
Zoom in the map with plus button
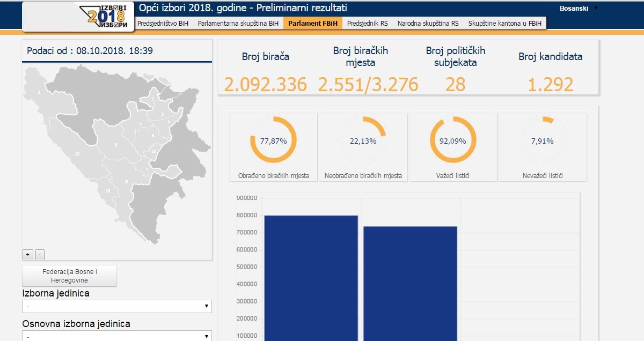pyautogui.click(x=28, y=254)
